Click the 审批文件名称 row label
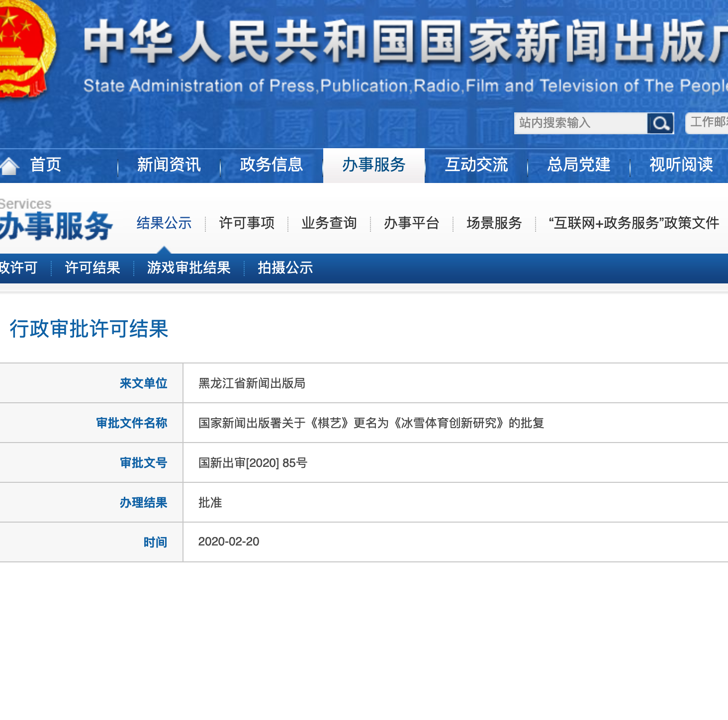Screen dimensions: 728x720 [132, 423]
